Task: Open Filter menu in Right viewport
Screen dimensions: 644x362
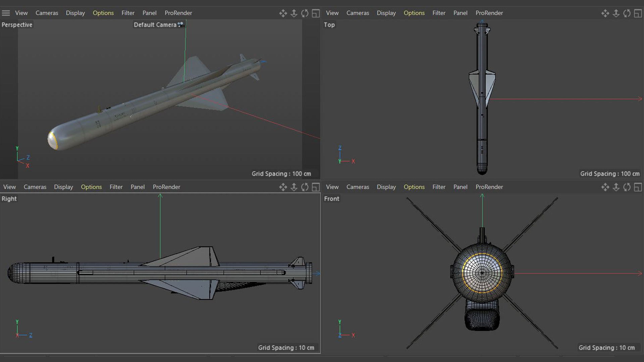Action: click(x=116, y=187)
